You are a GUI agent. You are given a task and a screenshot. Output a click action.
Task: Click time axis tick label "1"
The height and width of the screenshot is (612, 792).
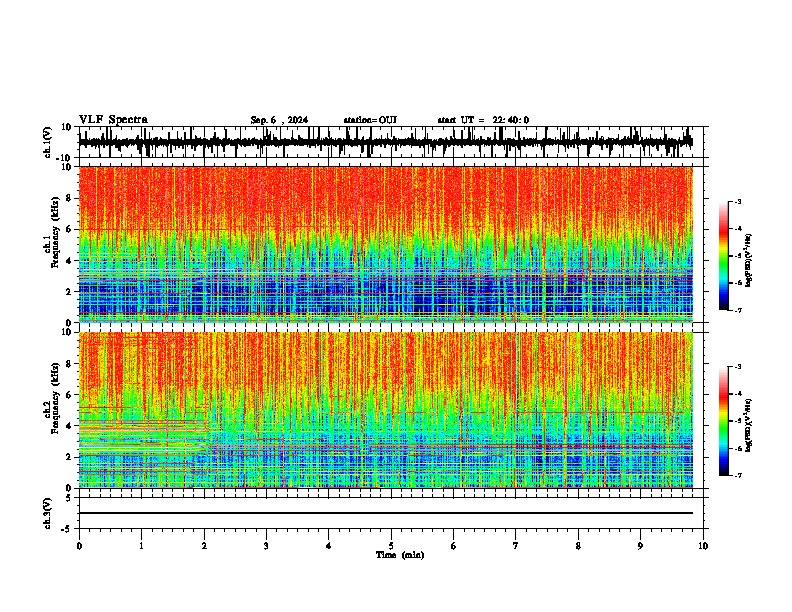coord(141,546)
